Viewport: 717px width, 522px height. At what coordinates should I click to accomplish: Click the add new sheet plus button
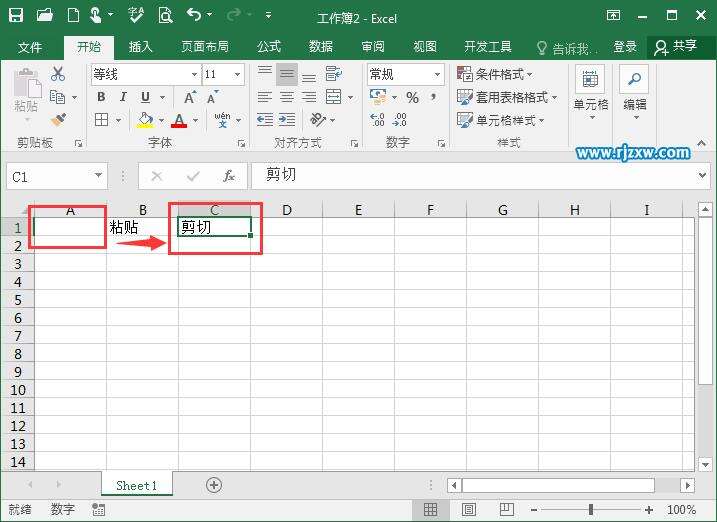click(214, 485)
